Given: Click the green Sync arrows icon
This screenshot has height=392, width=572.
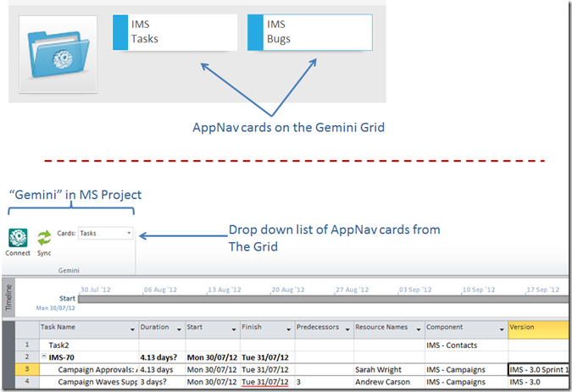Looking at the screenshot, I should pyautogui.click(x=44, y=238).
